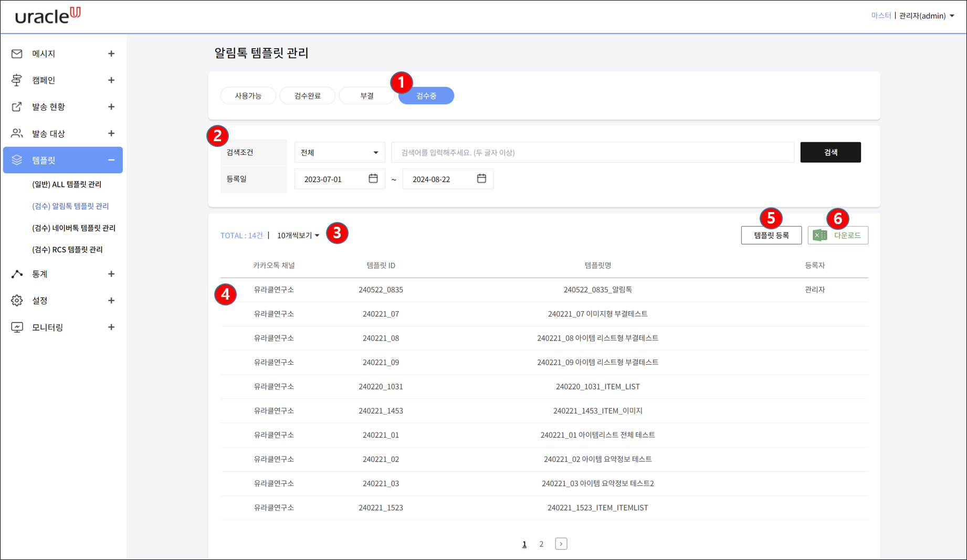Click 관리자 in the 등록자 column
Screen dimensions: 967x560
(815, 290)
